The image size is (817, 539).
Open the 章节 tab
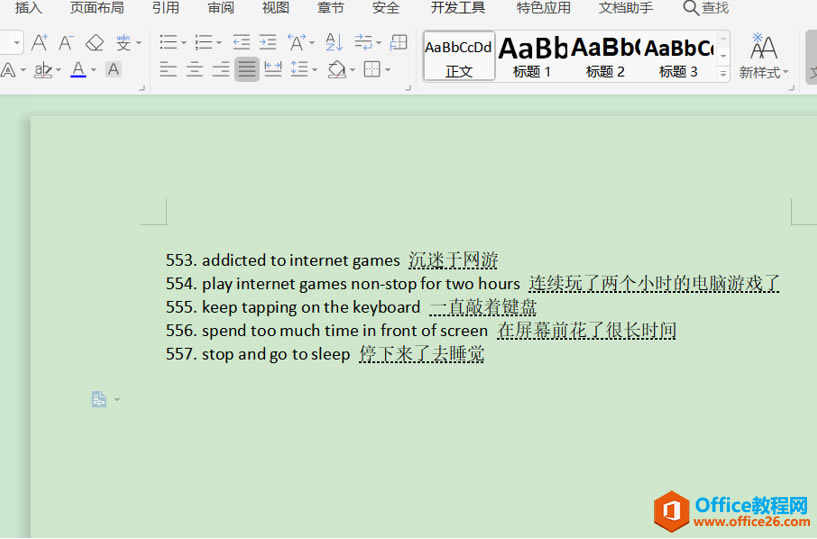pos(330,7)
